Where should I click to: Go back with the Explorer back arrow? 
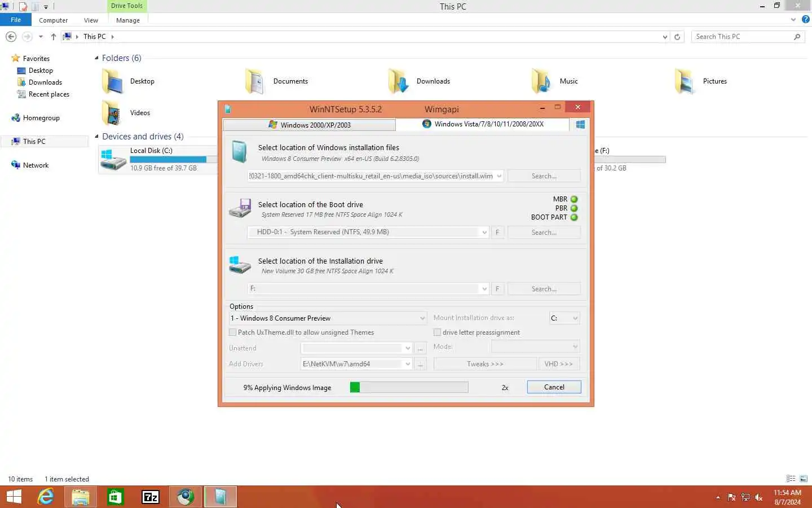tap(11, 37)
